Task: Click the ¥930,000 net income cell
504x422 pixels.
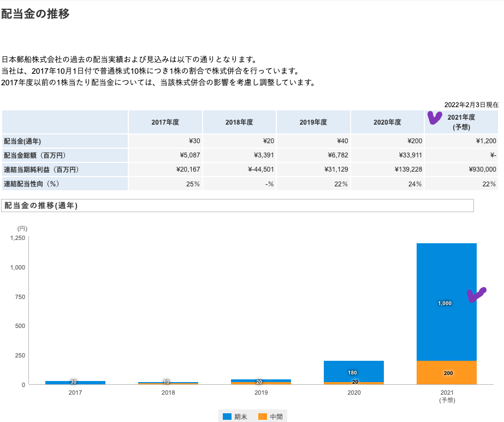Action: pyautogui.click(x=461, y=169)
